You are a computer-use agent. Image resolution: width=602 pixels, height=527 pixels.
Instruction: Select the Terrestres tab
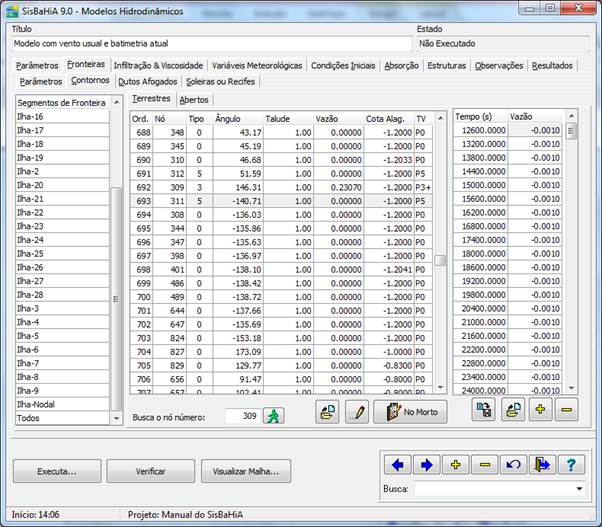(151, 99)
